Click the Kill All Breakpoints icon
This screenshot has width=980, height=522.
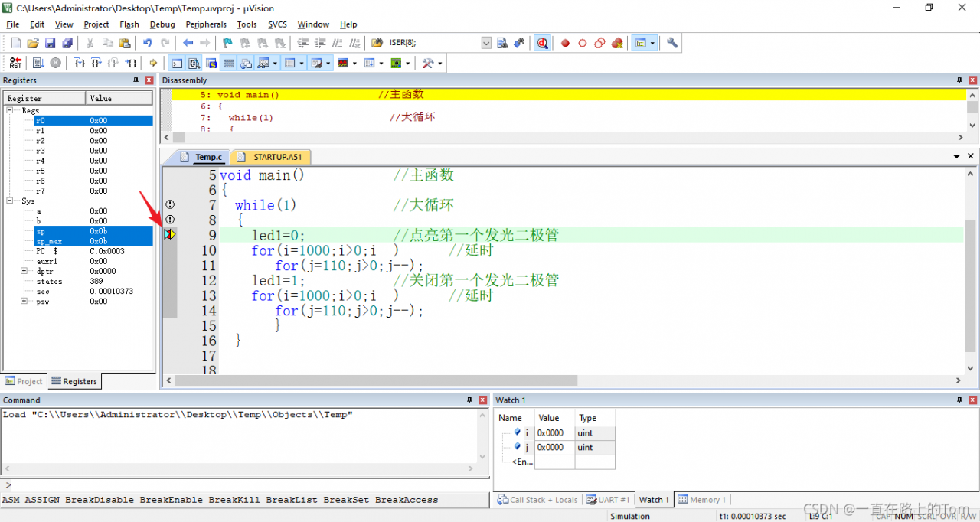click(617, 44)
